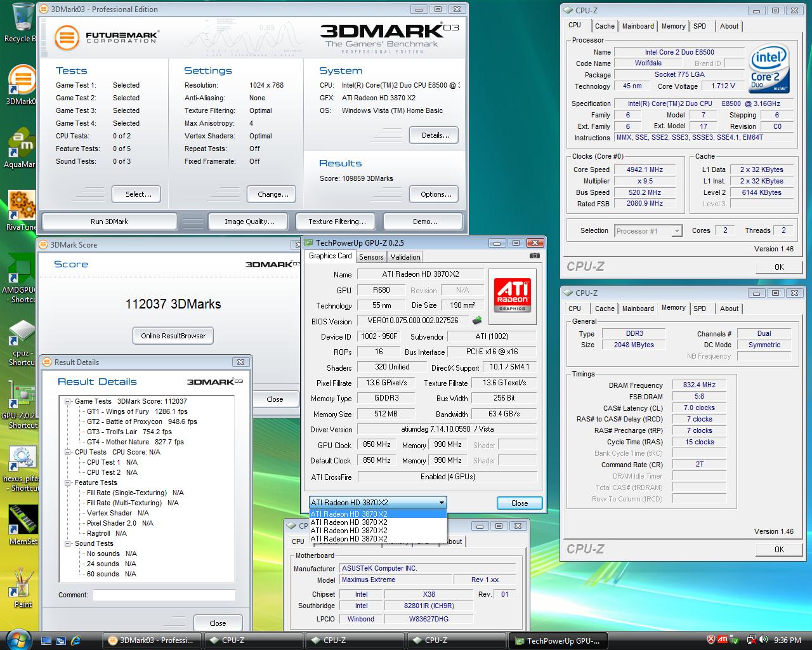Screen dimensions: 812x650
Task: Select the GT1 - Wings of Fury row
Action: pyautogui.click(x=137, y=411)
